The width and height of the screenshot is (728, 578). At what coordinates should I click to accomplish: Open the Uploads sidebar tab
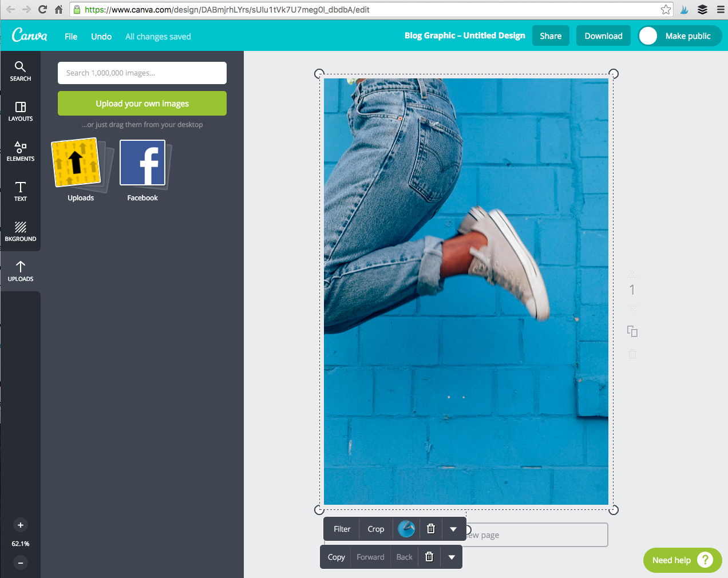[20, 271]
